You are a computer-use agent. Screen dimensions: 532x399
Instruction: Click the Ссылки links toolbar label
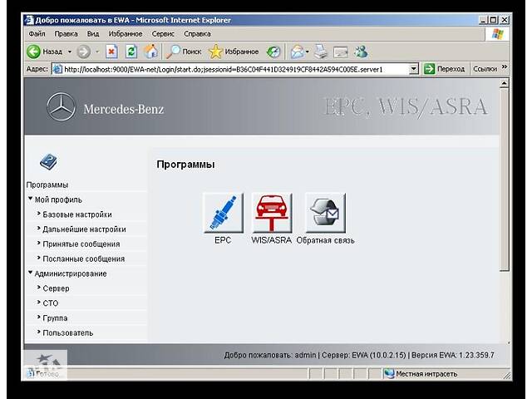485,69
